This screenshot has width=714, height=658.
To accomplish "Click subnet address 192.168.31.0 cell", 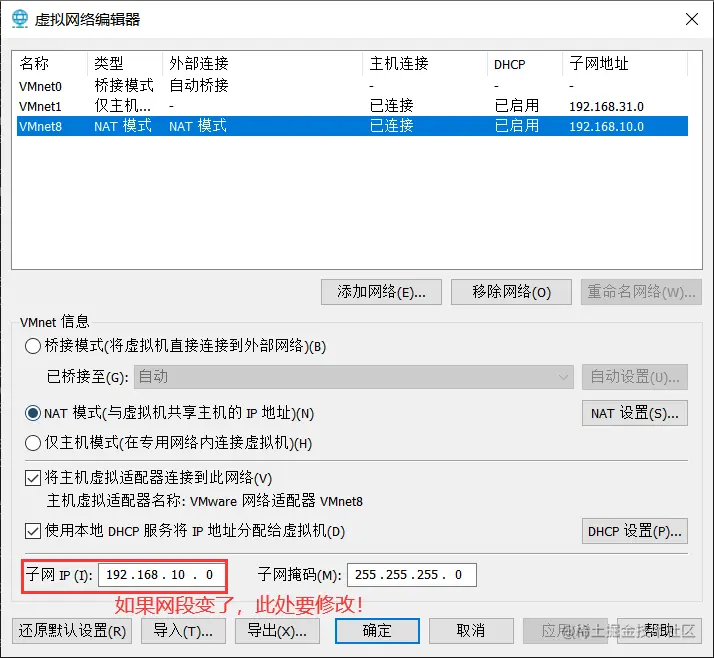I will [x=606, y=107].
